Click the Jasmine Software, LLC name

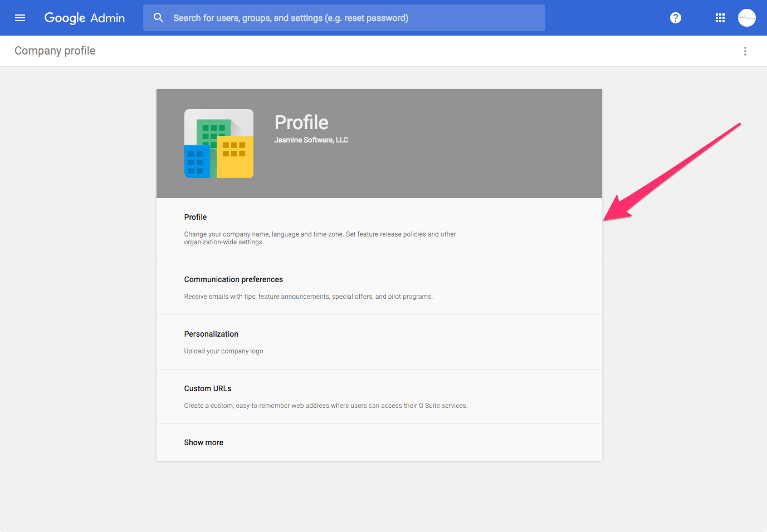click(x=311, y=140)
